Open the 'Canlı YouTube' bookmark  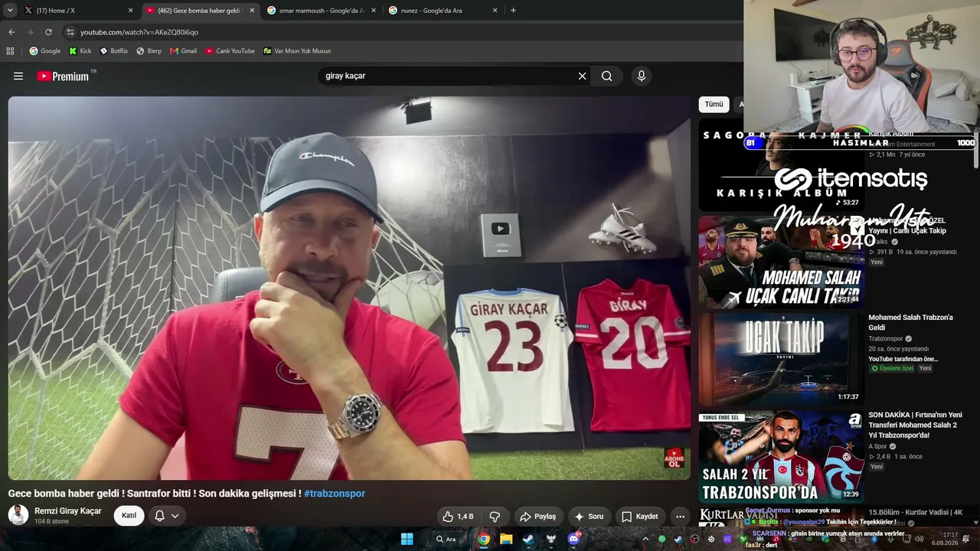pyautogui.click(x=230, y=51)
